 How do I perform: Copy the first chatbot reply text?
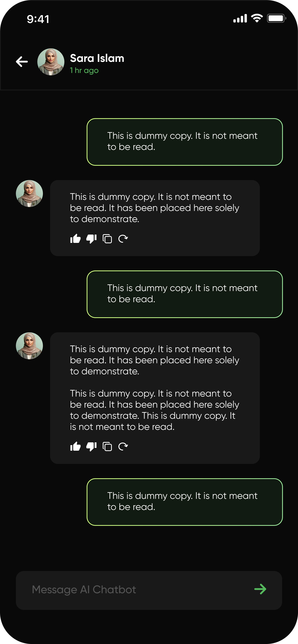[107, 239]
